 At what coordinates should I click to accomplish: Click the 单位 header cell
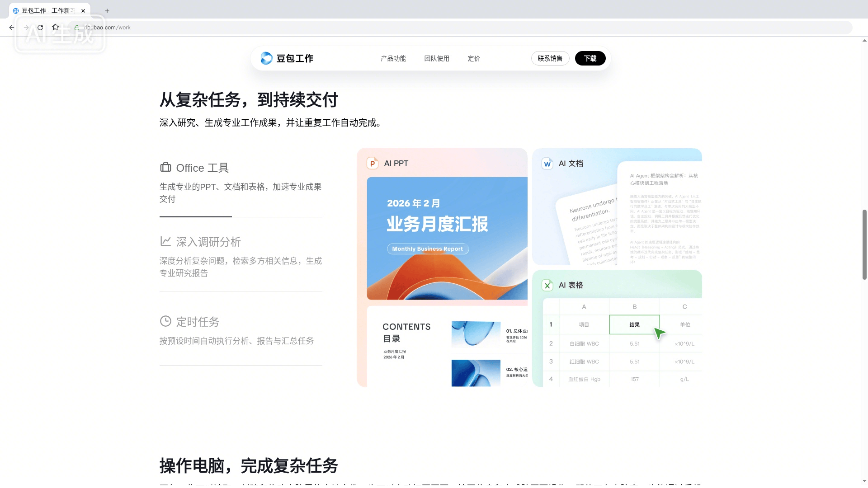coord(684,325)
